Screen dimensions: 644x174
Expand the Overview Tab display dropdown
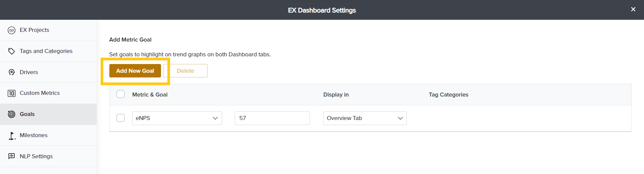pyautogui.click(x=365, y=118)
